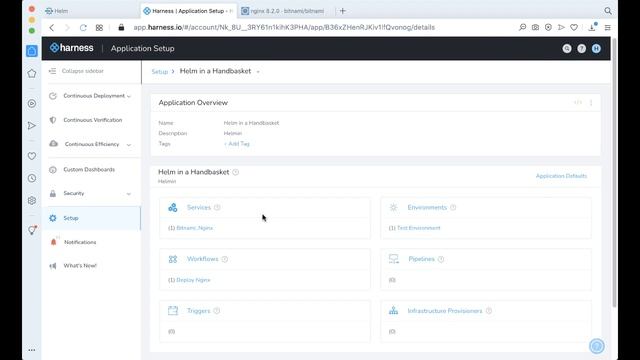Image resolution: width=640 pixels, height=360 pixels.
Task: Click the Environments help icon
Action: click(453, 207)
